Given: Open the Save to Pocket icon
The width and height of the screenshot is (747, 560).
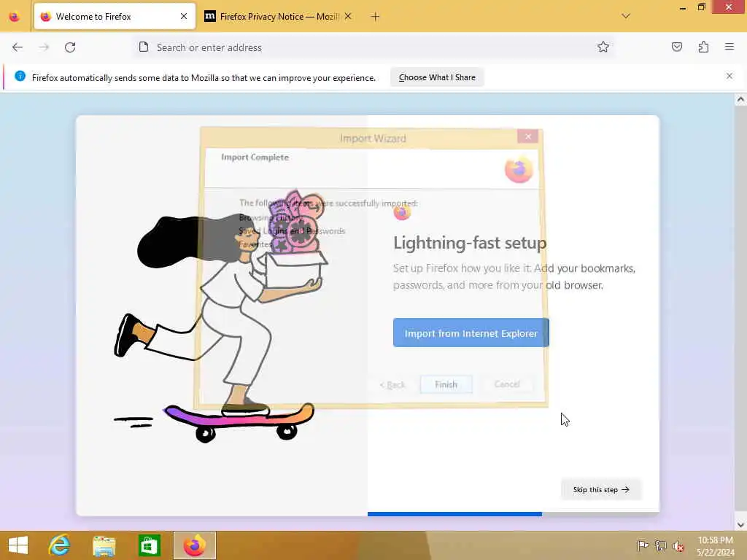Looking at the screenshot, I should [676, 47].
